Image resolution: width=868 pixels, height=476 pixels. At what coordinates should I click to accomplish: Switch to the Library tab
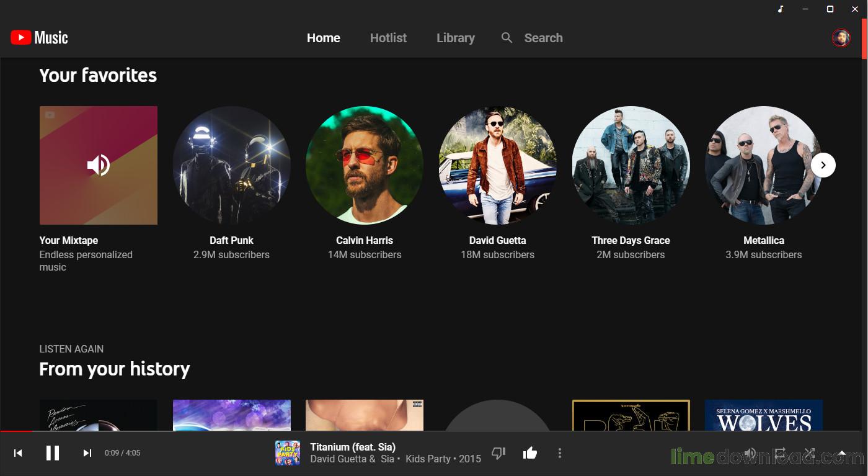point(455,38)
